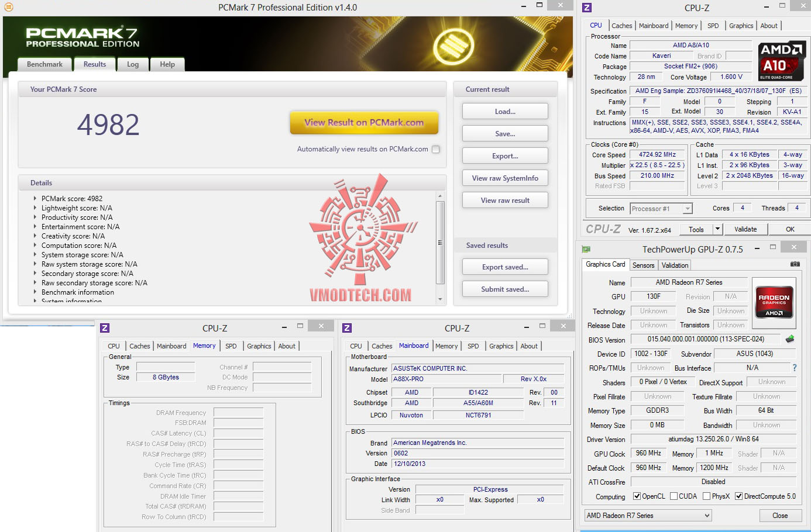Open the Sensors tab in GPU-Z
This screenshot has height=532, width=811.
tap(643, 265)
